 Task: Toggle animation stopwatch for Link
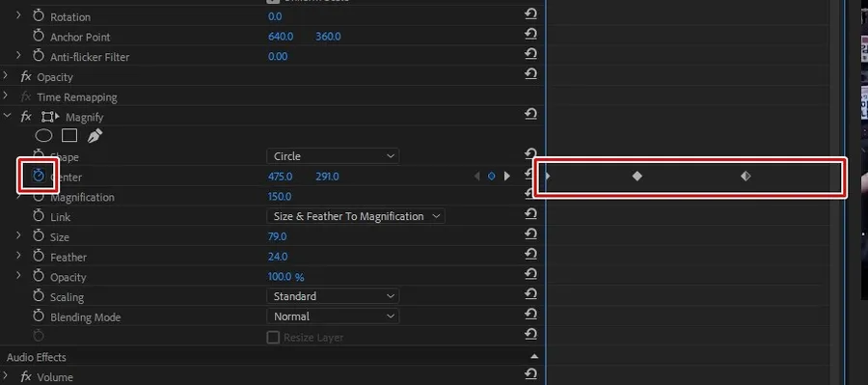(39, 216)
